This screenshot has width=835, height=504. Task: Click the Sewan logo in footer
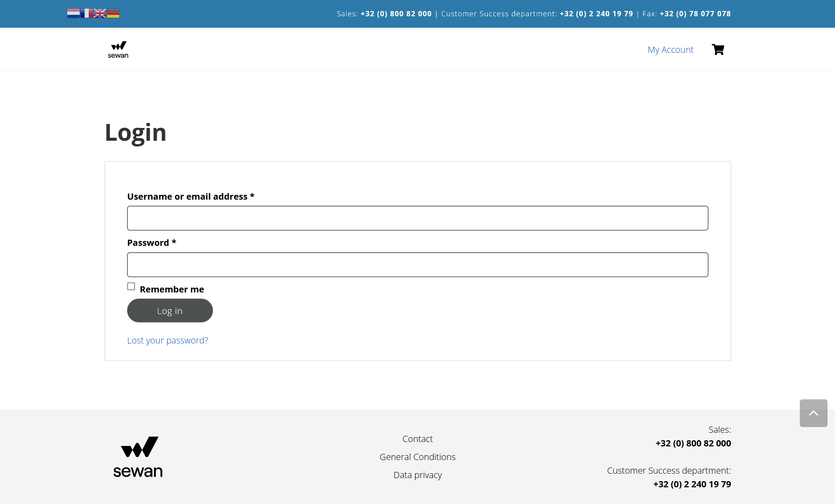tap(138, 457)
